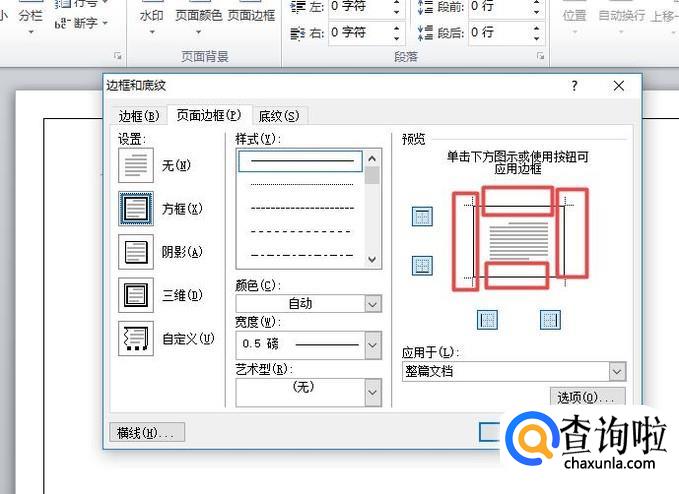Choose the 方框 (Box) border setting
Screen dimensions: 679x494
coord(135,208)
